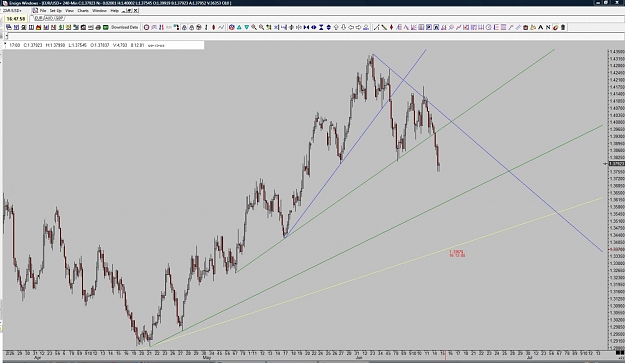Screen dimensions: 625x363
Task: Restore the inner chart window
Action: pos(129,11)
